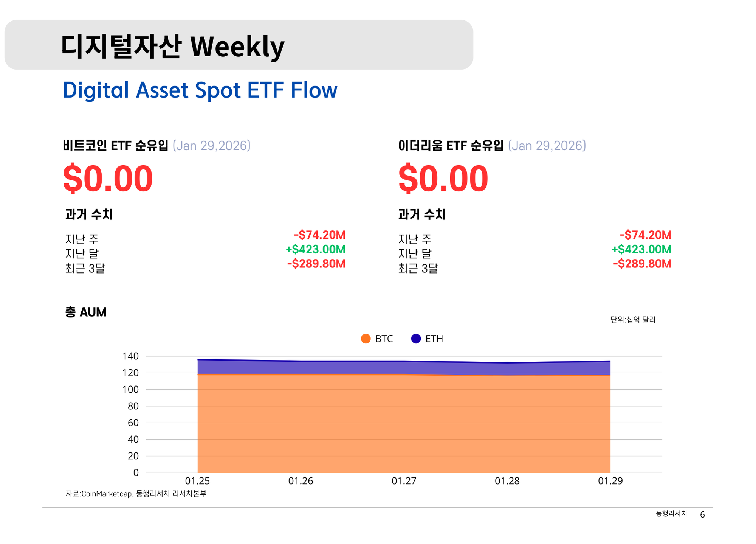Select the Ethereum ETF $0.00 net inflow value

[x=443, y=179]
